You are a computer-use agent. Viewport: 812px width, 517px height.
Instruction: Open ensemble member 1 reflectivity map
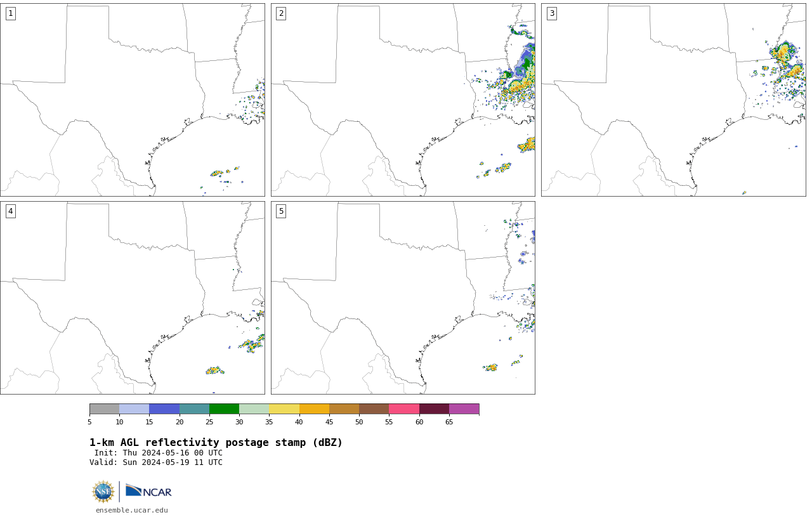coord(133,100)
